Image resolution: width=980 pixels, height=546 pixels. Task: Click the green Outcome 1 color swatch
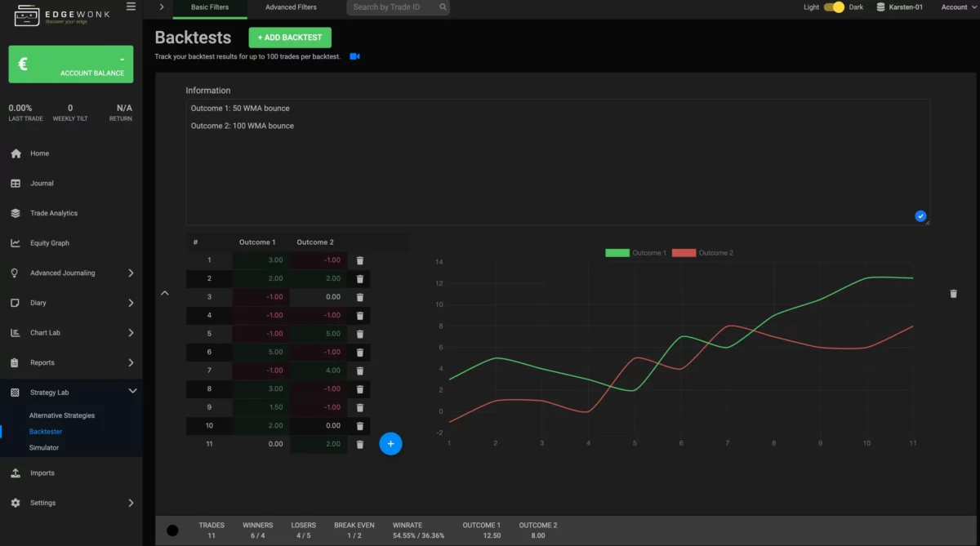click(x=617, y=253)
